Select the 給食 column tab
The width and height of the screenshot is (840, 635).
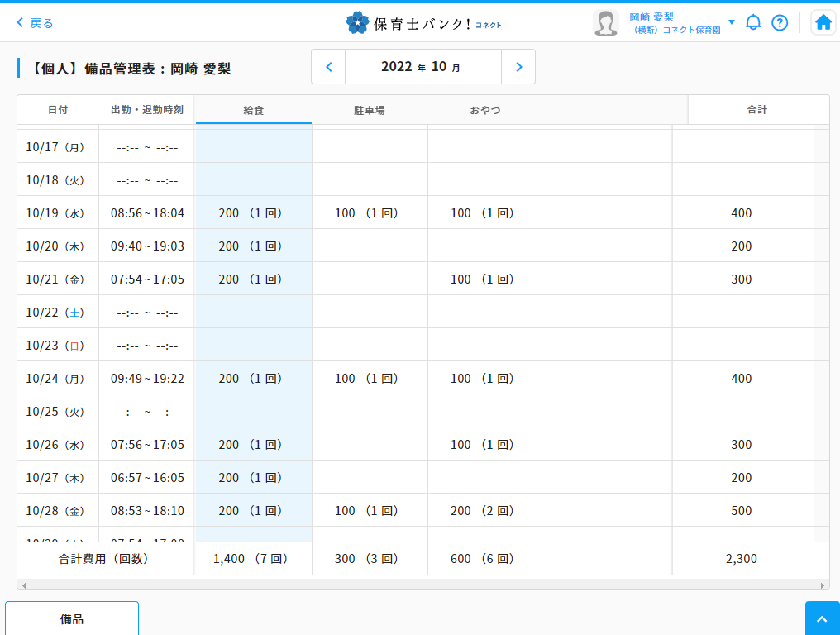click(x=254, y=110)
